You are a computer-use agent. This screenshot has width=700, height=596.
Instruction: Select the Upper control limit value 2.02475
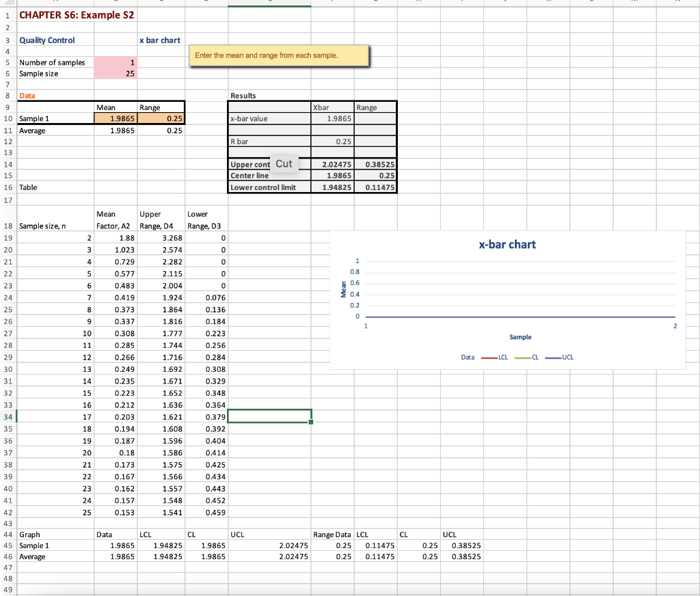pos(334,164)
